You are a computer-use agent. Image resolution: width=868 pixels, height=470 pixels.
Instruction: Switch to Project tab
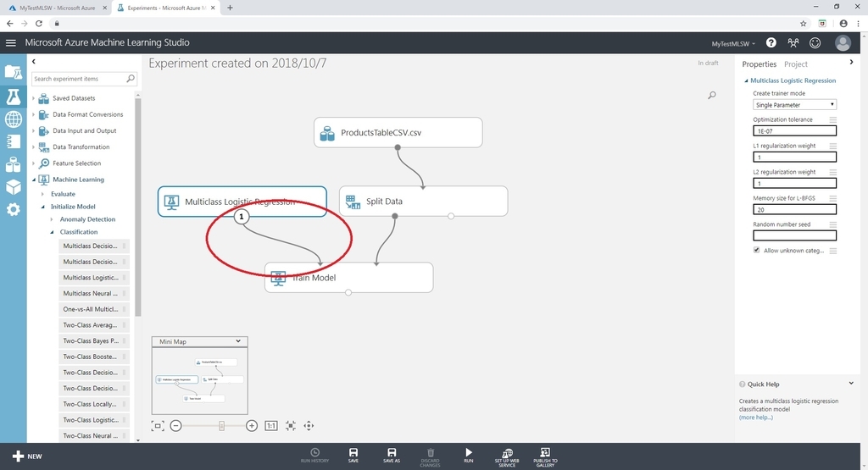[x=795, y=64]
